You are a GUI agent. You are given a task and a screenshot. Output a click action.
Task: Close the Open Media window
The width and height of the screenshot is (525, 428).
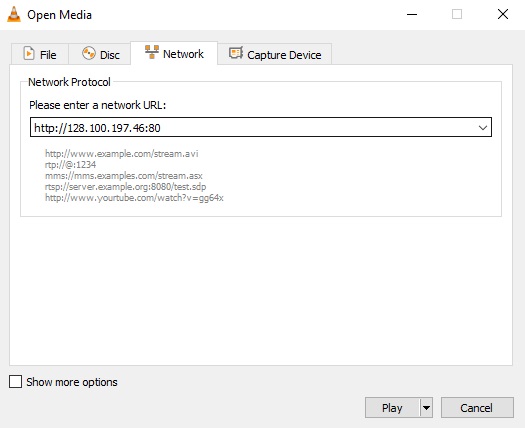[x=503, y=14]
